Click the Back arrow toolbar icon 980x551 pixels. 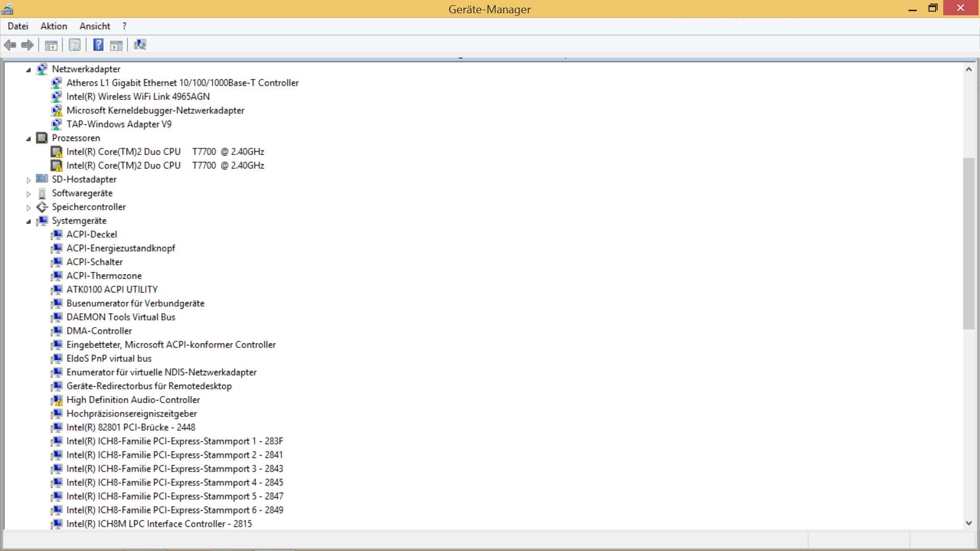point(10,45)
